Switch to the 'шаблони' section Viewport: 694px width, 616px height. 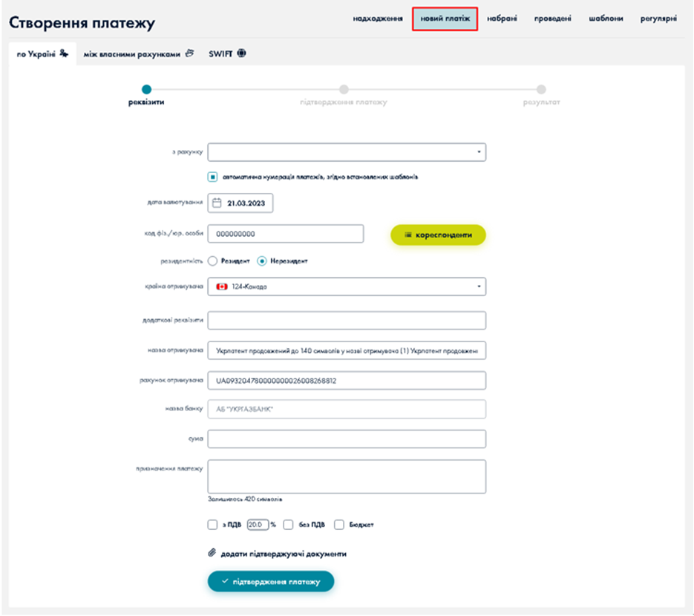[x=606, y=19]
